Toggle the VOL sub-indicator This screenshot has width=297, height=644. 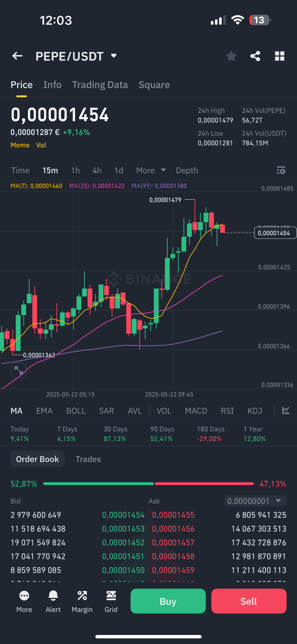(164, 411)
